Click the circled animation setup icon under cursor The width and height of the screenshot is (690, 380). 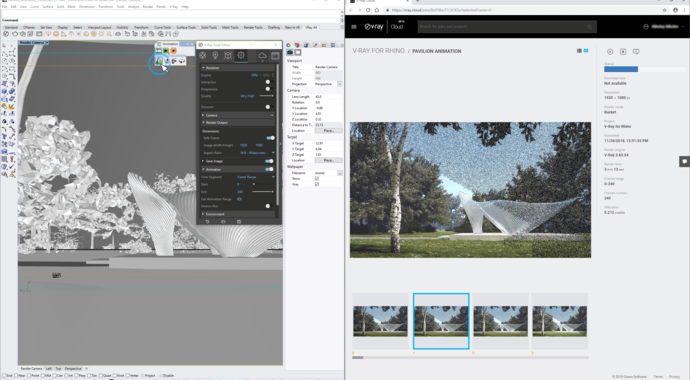pyautogui.click(x=159, y=62)
